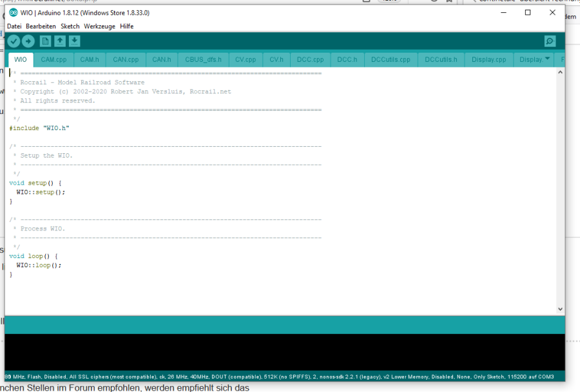Save the sketch with the Save icon

point(75,41)
